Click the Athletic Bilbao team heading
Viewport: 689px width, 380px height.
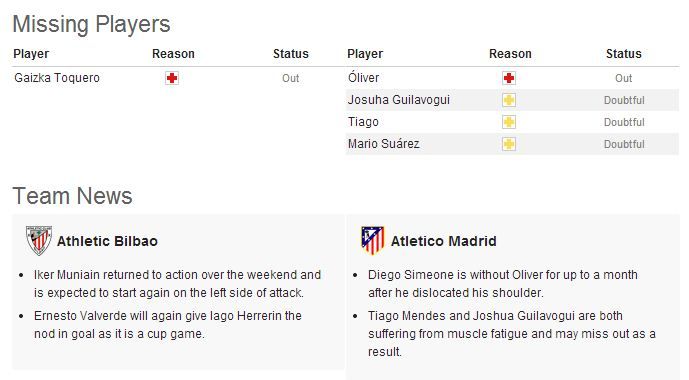coord(107,241)
